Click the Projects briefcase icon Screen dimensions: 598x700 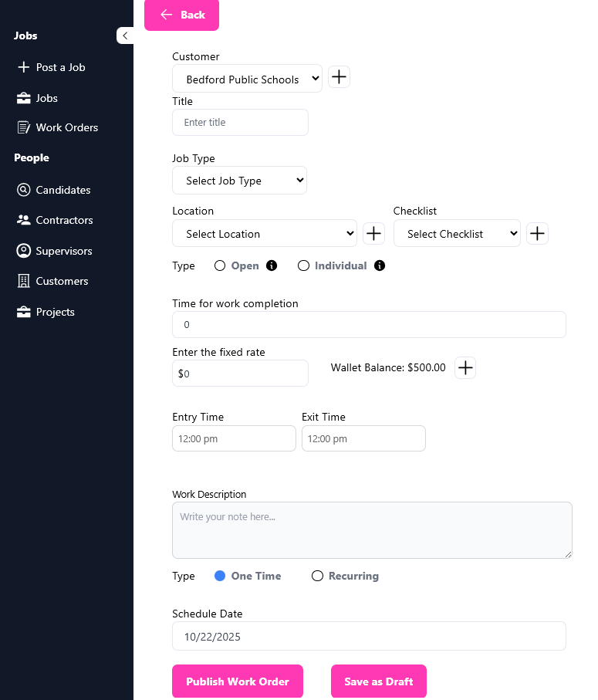pyautogui.click(x=24, y=312)
